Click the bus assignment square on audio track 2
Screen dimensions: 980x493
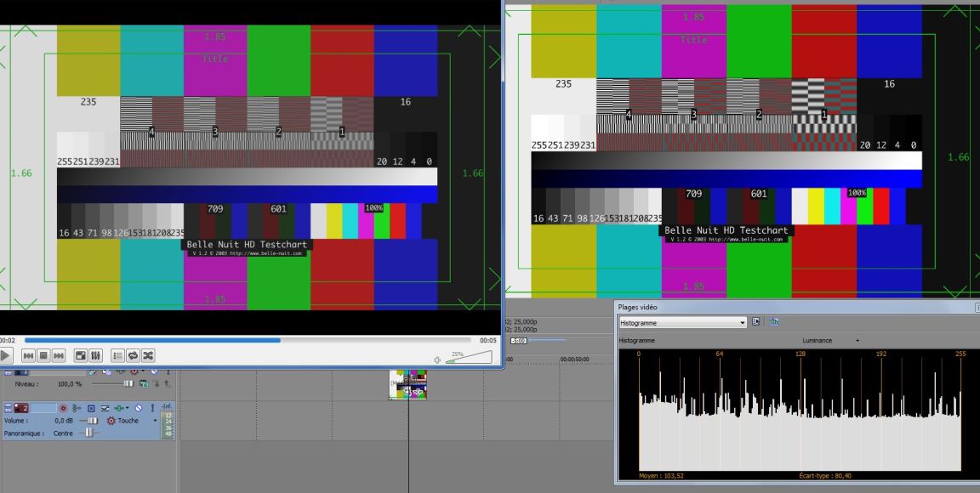[91, 408]
